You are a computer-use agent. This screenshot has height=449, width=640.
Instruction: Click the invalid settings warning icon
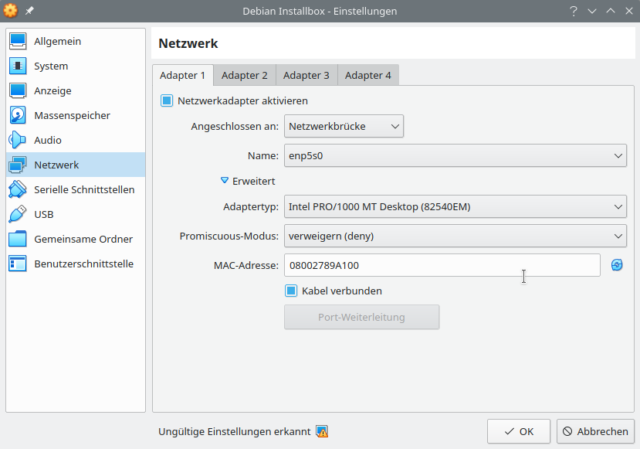pos(322,431)
